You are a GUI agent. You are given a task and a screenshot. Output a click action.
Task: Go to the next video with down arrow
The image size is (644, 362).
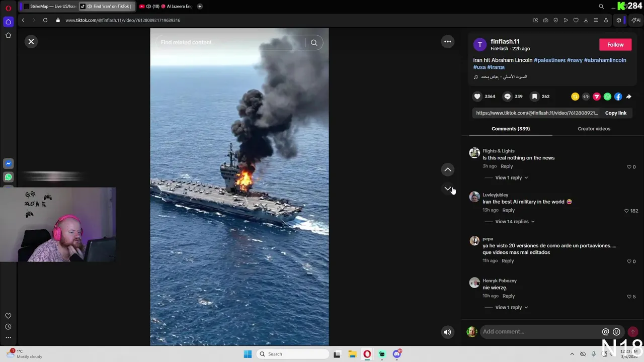point(447,189)
